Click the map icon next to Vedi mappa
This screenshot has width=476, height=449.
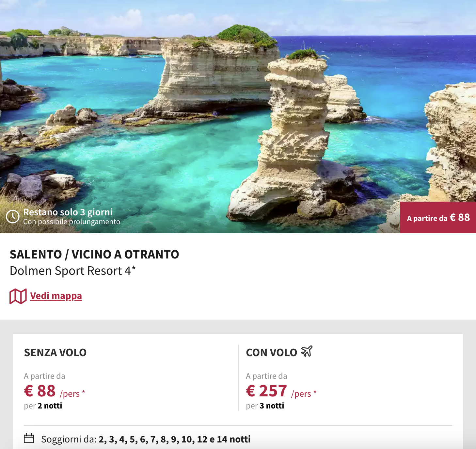click(18, 296)
